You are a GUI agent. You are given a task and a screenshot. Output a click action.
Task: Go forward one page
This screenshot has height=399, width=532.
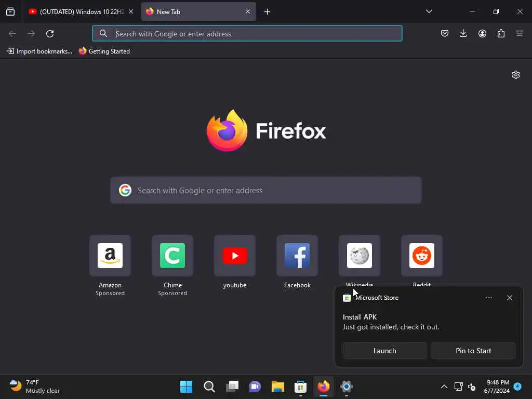pyautogui.click(x=31, y=34)
